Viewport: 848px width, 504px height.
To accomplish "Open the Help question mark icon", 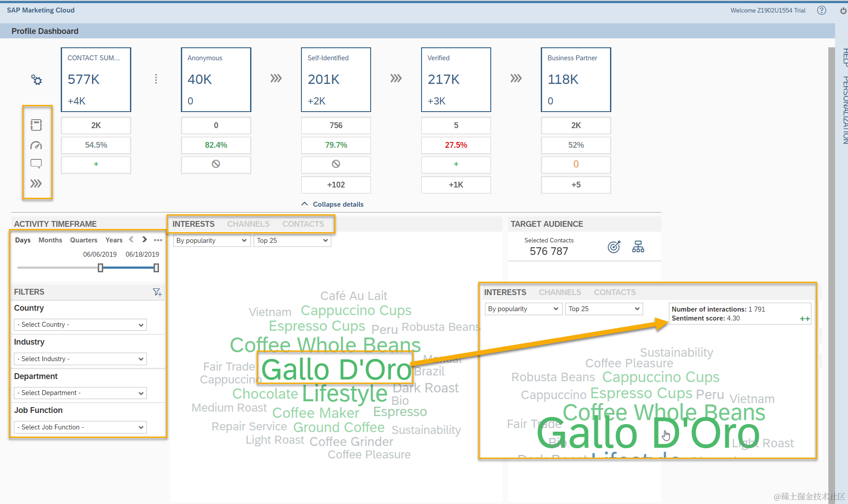I will (821, 10).
